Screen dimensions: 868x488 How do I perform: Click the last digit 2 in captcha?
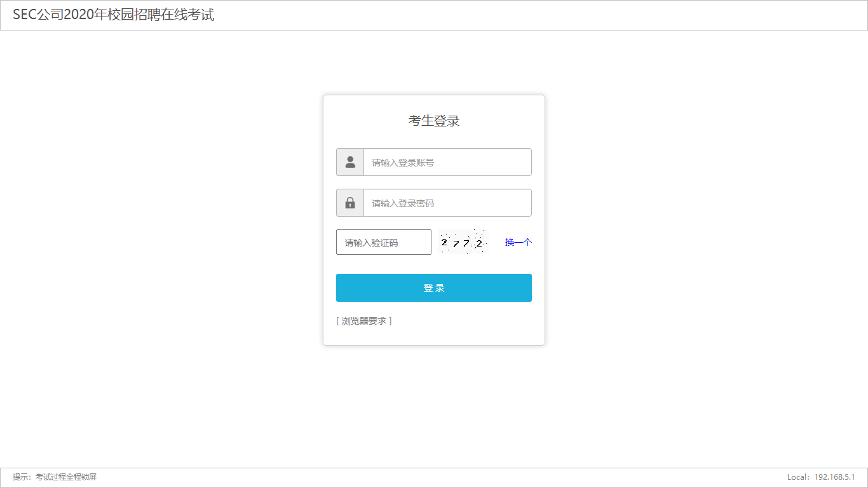click(479, 243)
